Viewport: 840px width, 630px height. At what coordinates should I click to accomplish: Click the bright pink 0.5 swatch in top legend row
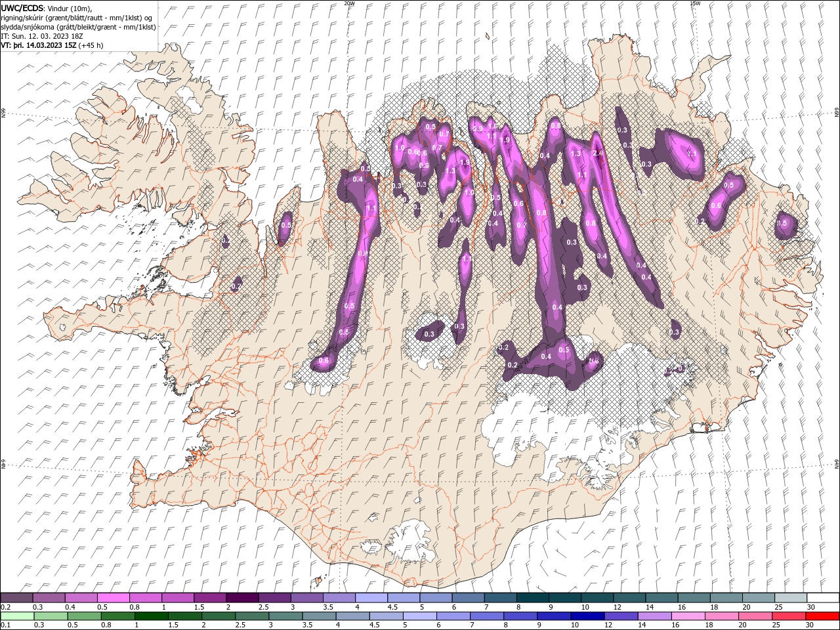pos(113,598)
